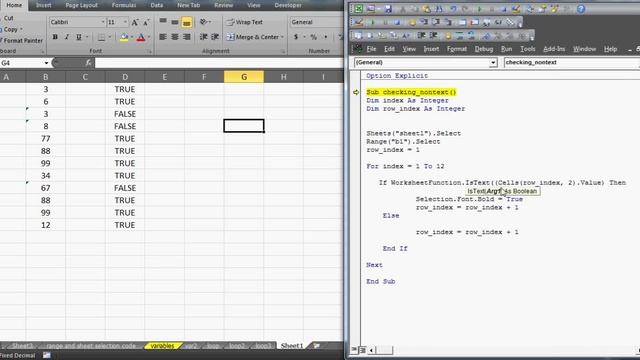Click the blue Help question mark icon
This screenshot has height=360, width=640.
tap(581, 9)
